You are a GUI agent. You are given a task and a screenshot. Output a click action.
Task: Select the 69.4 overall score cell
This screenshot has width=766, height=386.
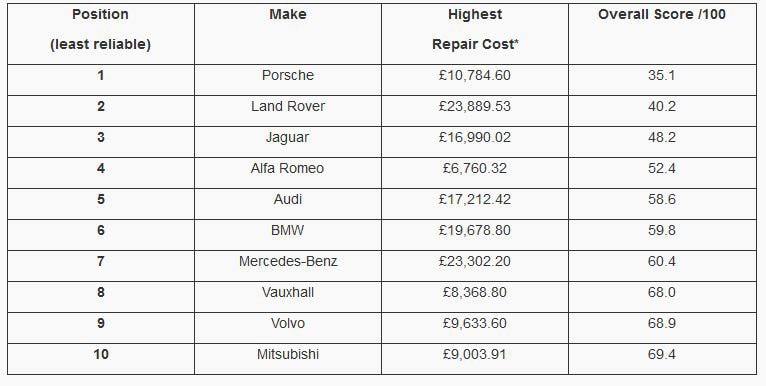click(662, 359)
